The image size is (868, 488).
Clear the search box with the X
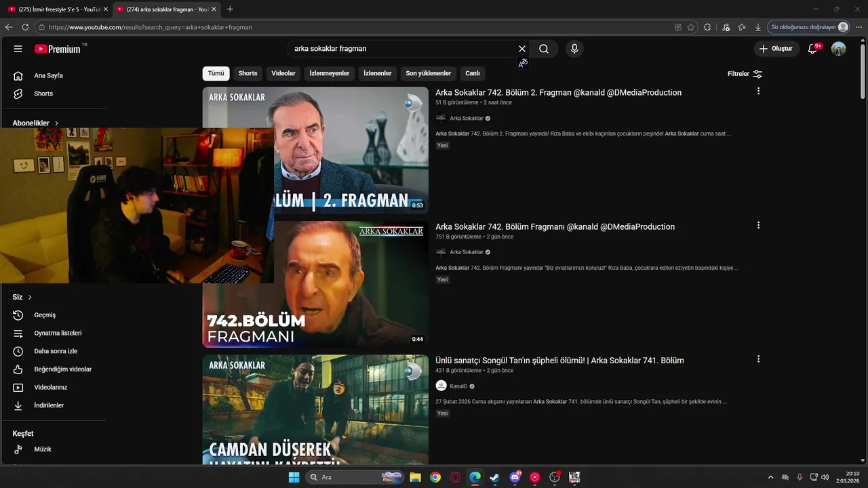(x=522, y=49)
